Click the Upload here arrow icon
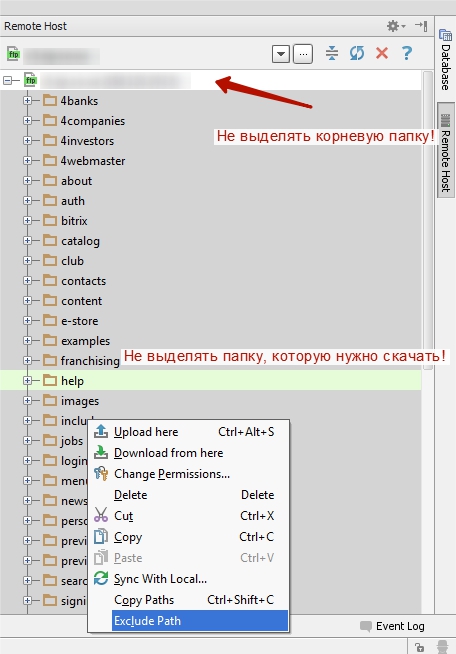456x654 pixels. [x=101, y=431]
